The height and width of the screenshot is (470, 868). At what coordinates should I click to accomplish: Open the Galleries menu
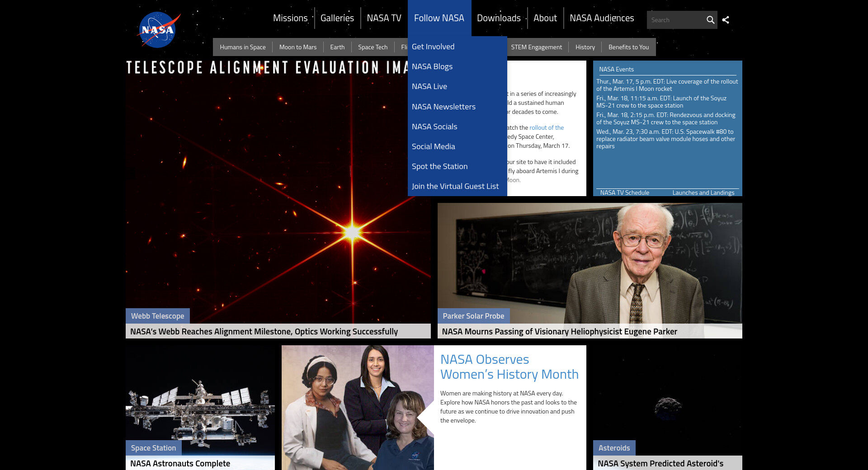tap(337, 18)
